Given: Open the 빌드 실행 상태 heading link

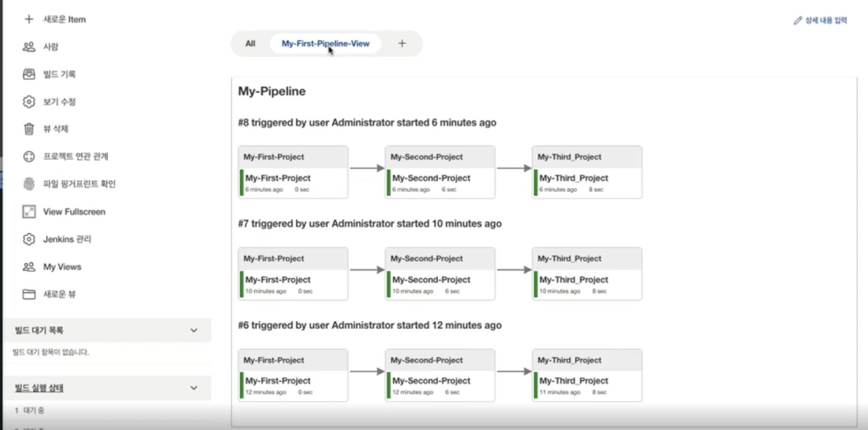Looking at the screenshot, I should pyautogui.click(x=39, y=388).
